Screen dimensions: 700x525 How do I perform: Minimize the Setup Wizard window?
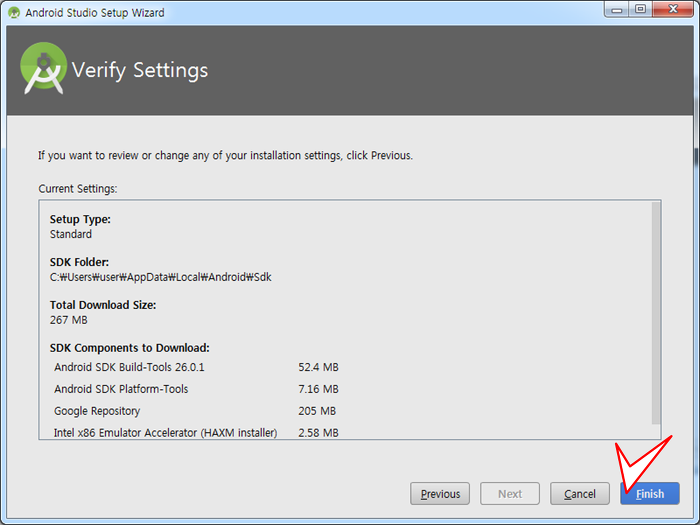[617, 9]
